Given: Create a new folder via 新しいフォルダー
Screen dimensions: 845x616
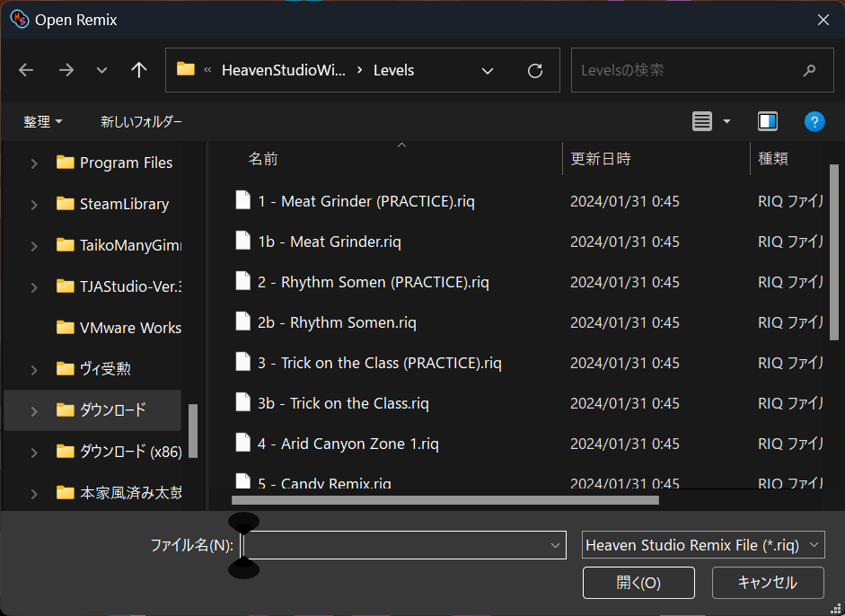Looking at the screenshot, I should point(141,121).
